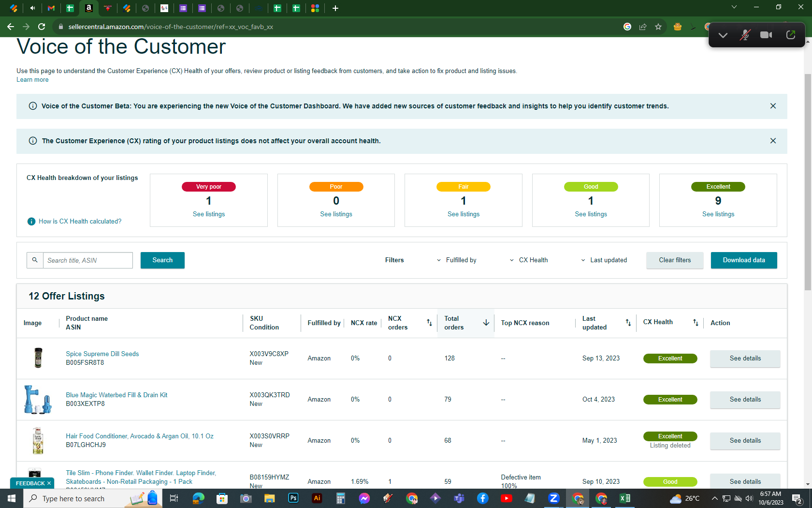Bookmark this page with the star icon
This screenshot has width=812, height=508.
pos(658,27)
